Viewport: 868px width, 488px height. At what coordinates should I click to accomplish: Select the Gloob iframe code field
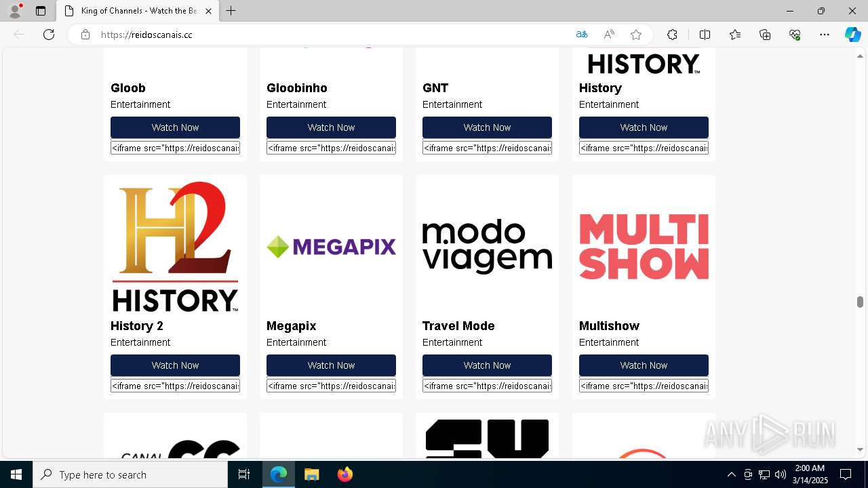pos(175,148)
